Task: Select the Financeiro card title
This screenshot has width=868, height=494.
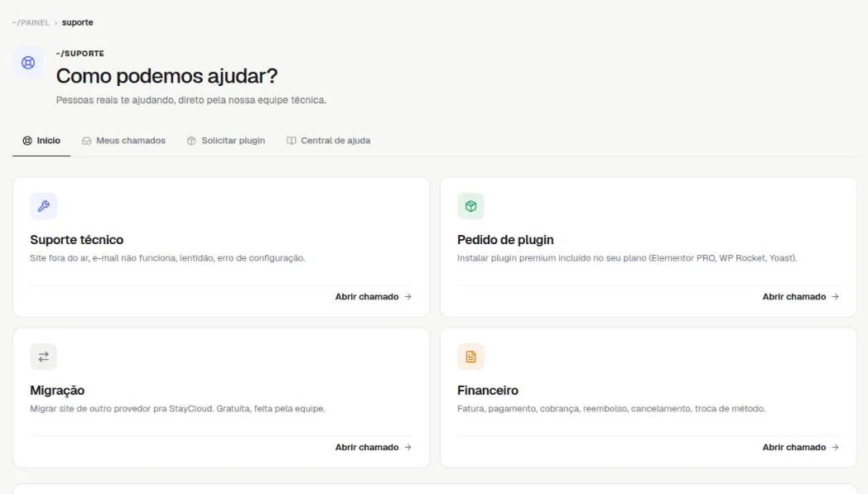Action: click(x=488, y=390)
